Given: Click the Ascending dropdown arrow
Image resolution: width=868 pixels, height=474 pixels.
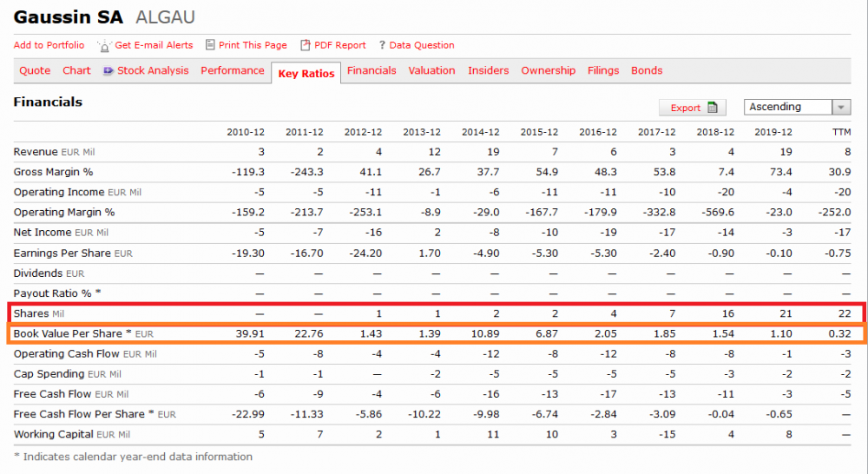Looking at the screenshot, I should pyautogui.click(x=841, y=107).
